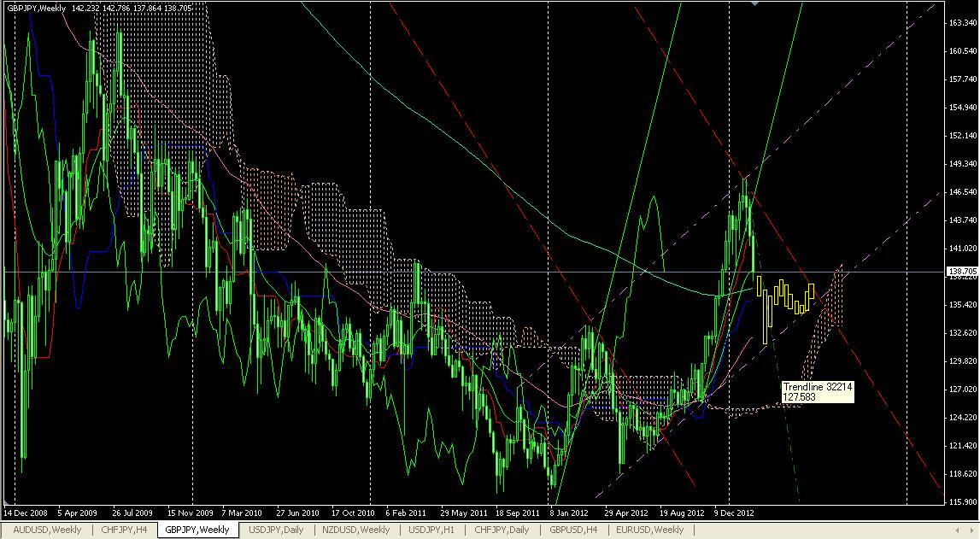Click the 15 Nov 2009 date label
Viewport: 980px width, 539px height.
point(191,513)
